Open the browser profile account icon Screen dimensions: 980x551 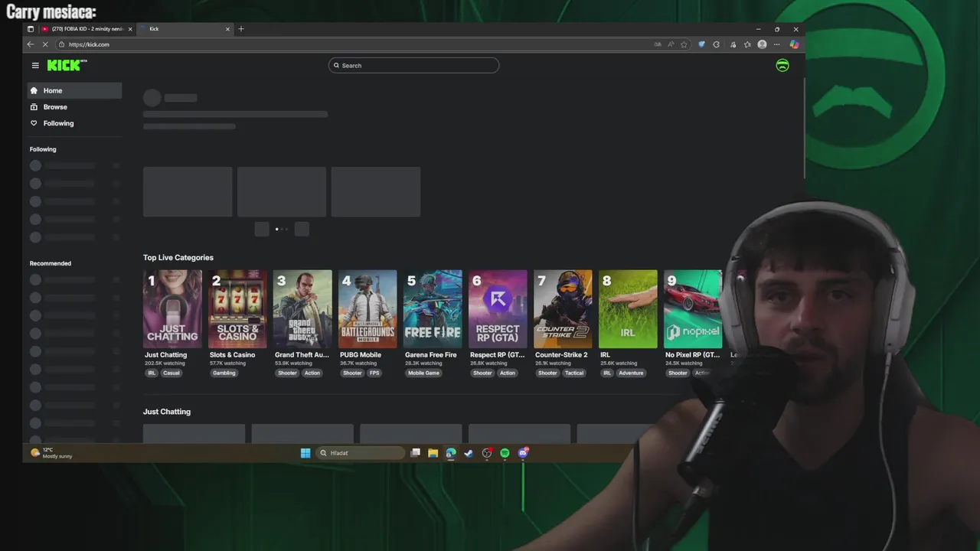(762, 44)
